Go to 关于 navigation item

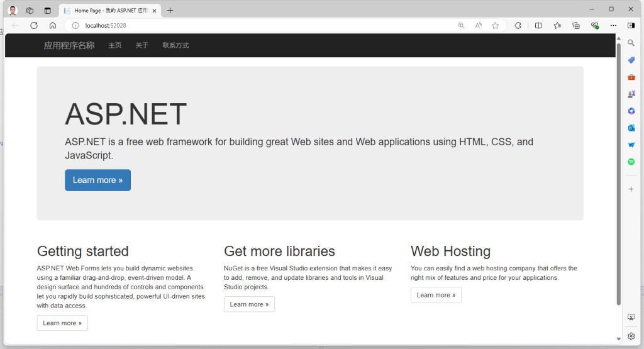pyautogui.click(x=142, y=45)
